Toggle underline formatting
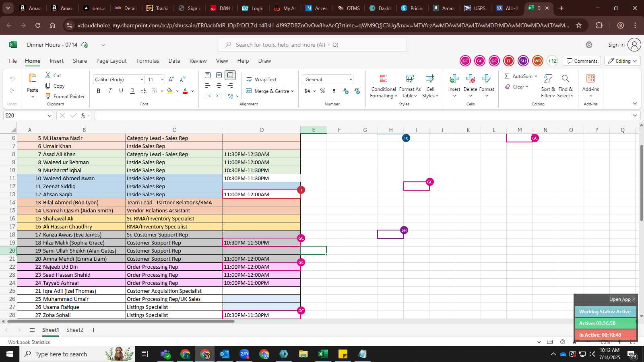The width and height of the screenshot is (644, 362). click(121, 91)
